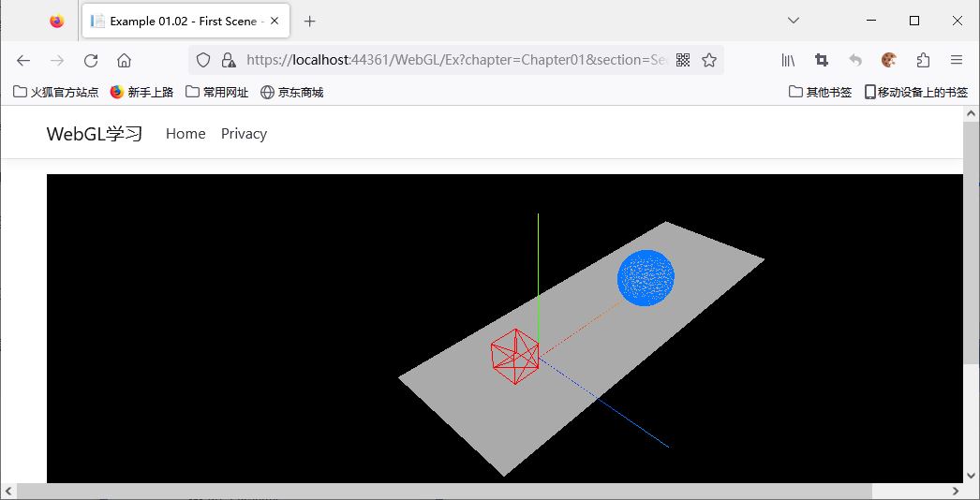Go to the Firefox home page
This screenshot has height=500, width=980.
coord(125,60)
